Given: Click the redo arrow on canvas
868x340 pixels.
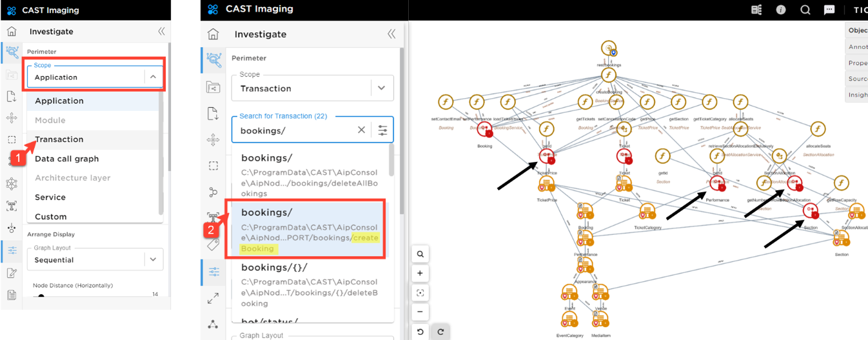Looking at the screenshot, I should point(439,332).
